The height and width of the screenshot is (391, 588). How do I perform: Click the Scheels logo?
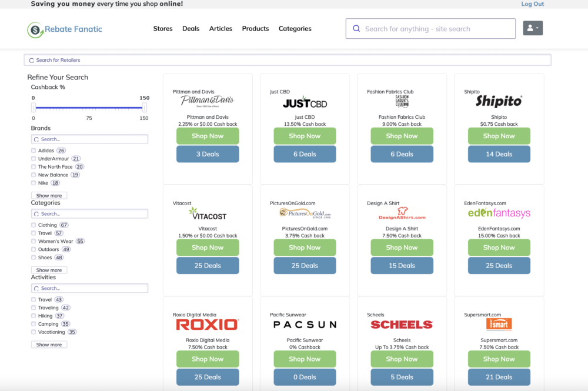pos(402,325)
